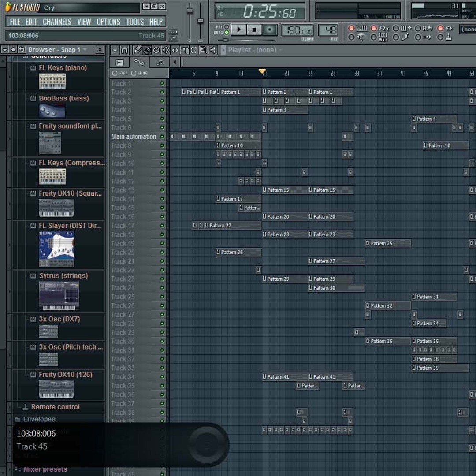Open the playlist options dropdown arrow
This screenshot has height=476, width=476.
(x=115, y=50)
